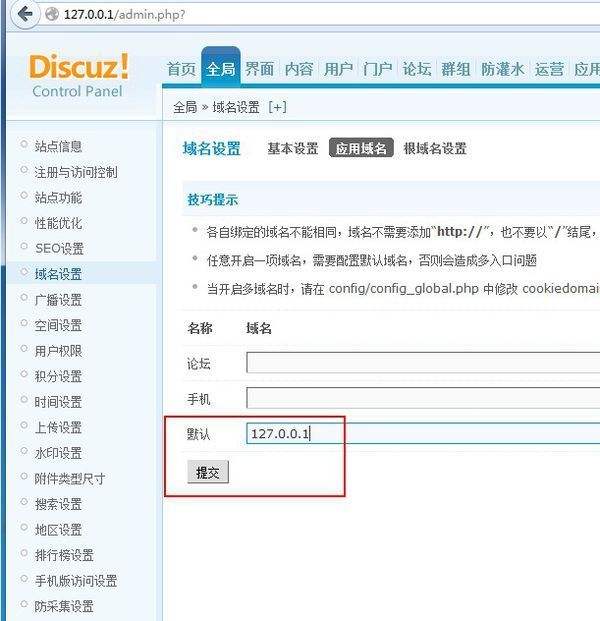This screenshot has height=621, width=600.
Task: Select the 全局 top navigation tab
Action: [221, 69]
